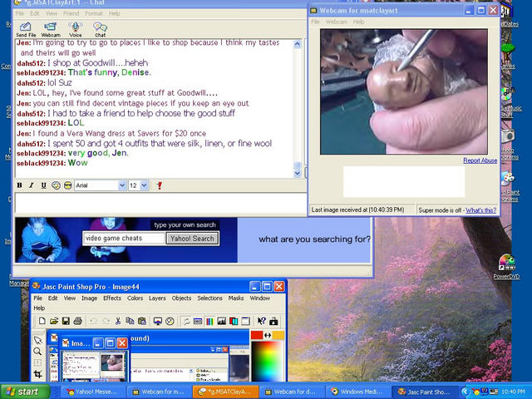This screenshot has width=532, height=399.
Task: Open Layers menu in Paint Shop Pro
Action: [x=157, y=298]
